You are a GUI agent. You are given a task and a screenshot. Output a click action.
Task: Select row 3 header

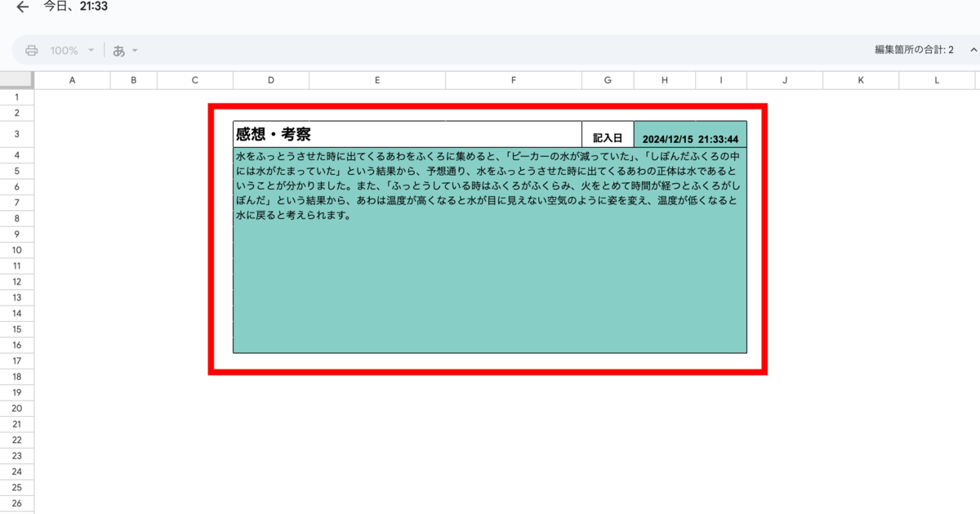click(17, 133)
